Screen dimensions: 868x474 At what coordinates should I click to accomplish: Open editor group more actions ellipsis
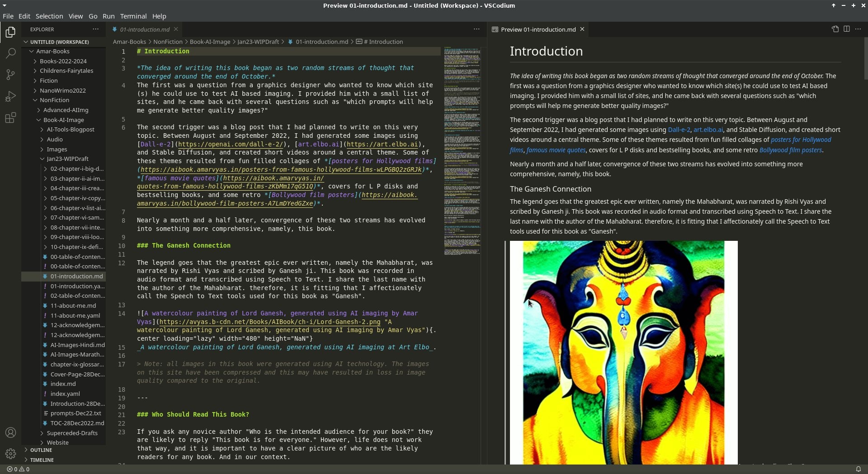[476, 29]
